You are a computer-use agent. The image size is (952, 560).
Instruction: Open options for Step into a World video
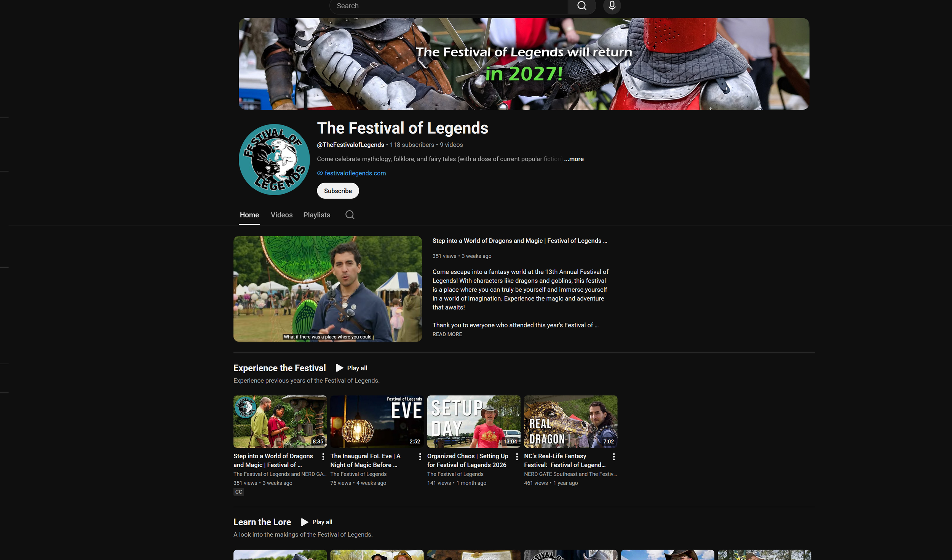323,456
